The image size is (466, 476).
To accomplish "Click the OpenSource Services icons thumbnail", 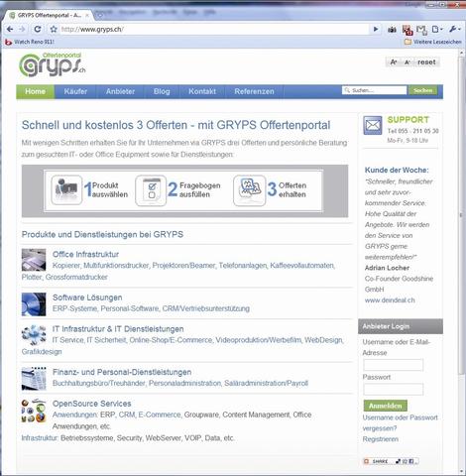I will point(34,411).
